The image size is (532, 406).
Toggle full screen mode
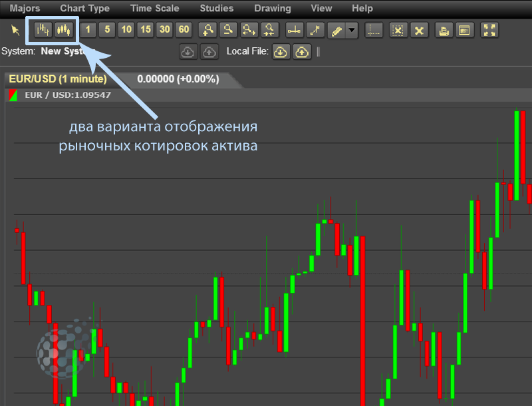tap(489, 30)
